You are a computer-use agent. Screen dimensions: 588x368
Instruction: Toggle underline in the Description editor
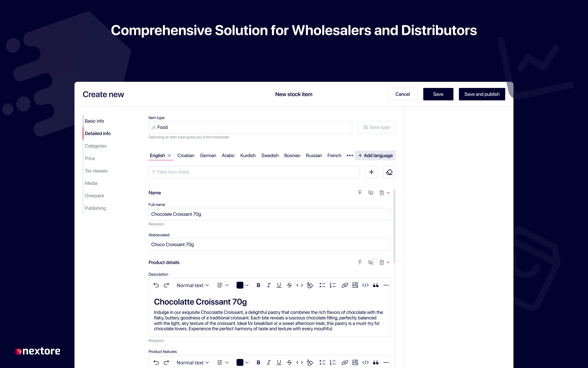click(279, 285)
